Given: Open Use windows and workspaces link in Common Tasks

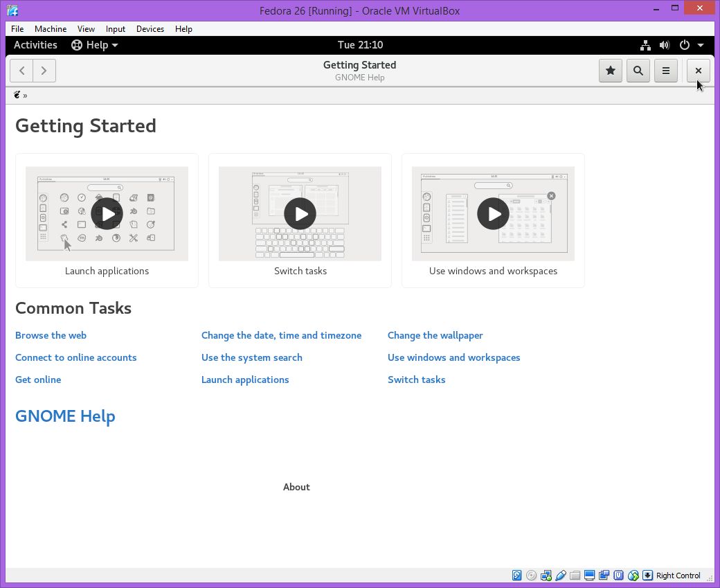Looking at the screenshot, I should coord(453,357).
